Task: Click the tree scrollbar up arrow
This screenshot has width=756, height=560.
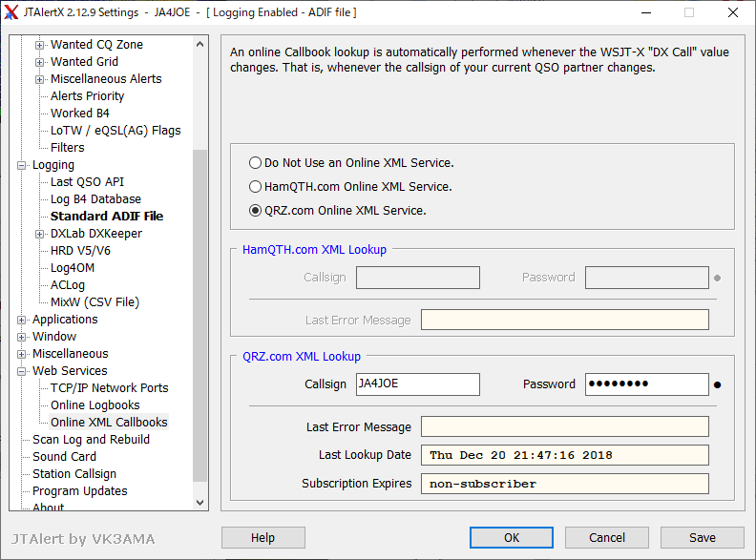Action: [200, 44]
